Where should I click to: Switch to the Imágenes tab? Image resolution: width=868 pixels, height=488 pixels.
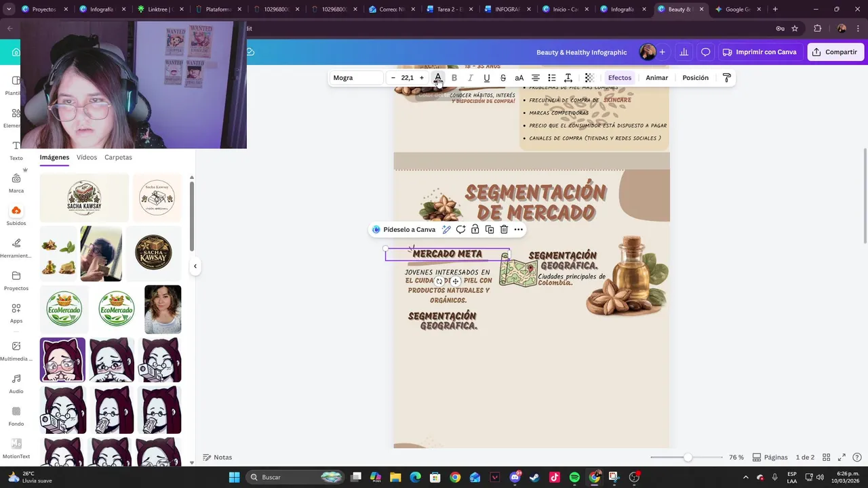coord(54,157)
